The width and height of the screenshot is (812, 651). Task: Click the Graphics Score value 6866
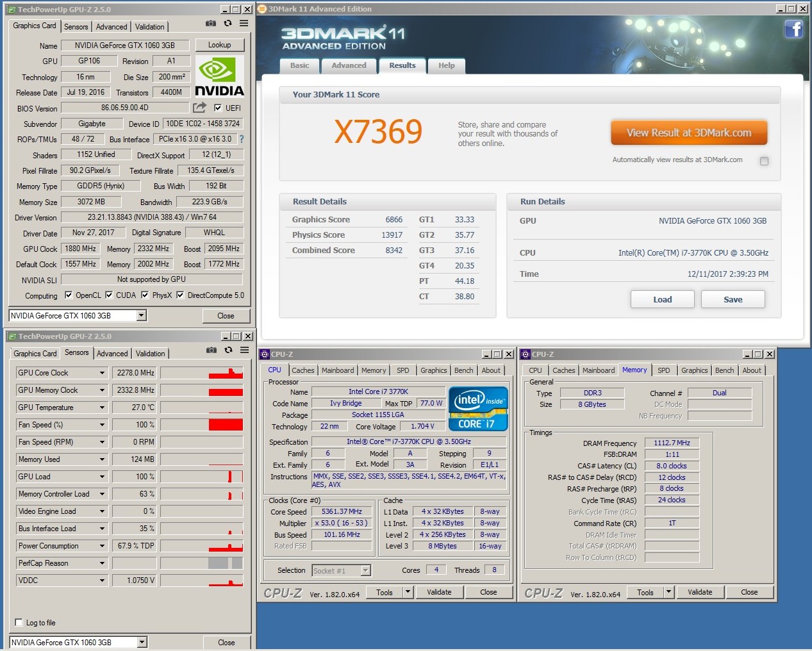394,219
